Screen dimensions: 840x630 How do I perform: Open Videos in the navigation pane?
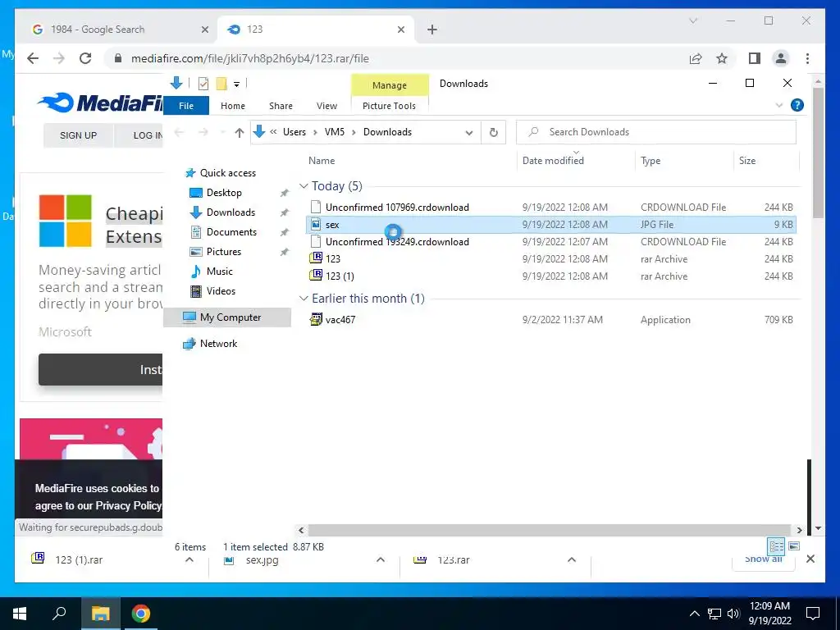point(221,291)
